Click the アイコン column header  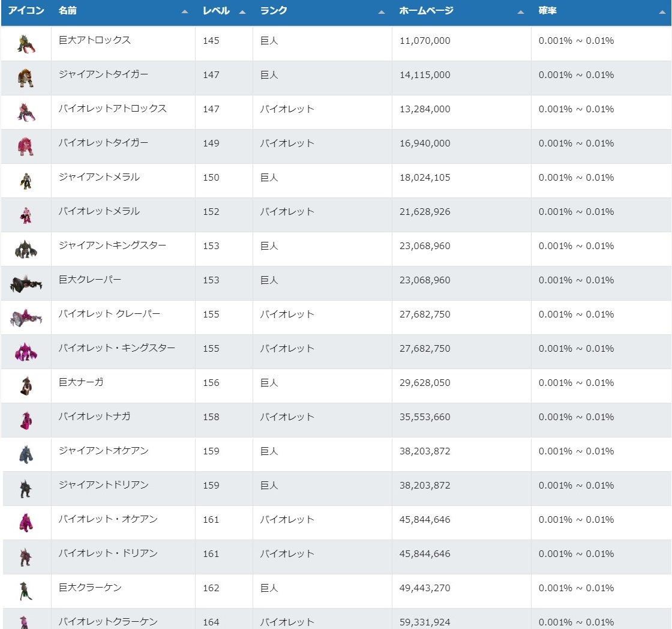pos(26,11)
